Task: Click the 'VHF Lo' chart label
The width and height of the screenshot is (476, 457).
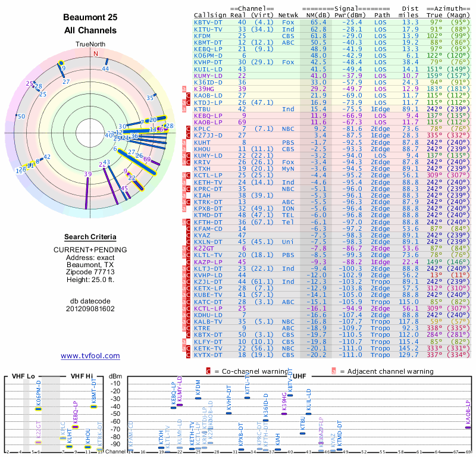Action: 23,376
